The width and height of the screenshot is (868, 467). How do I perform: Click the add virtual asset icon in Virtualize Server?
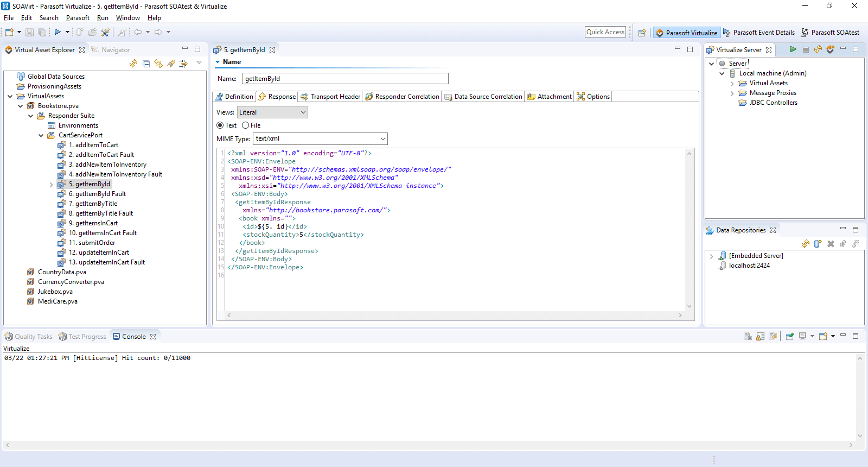coord(831,49)
